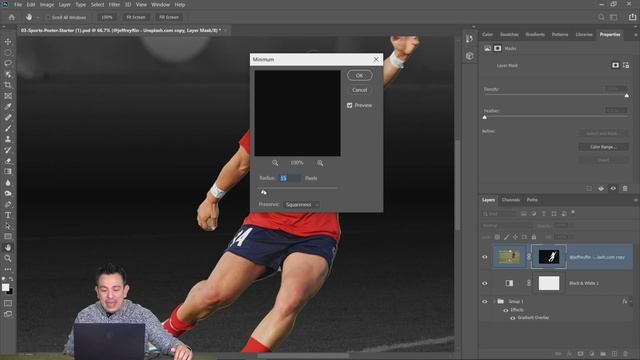Open the workspace switcher icon

click(614, 17)
